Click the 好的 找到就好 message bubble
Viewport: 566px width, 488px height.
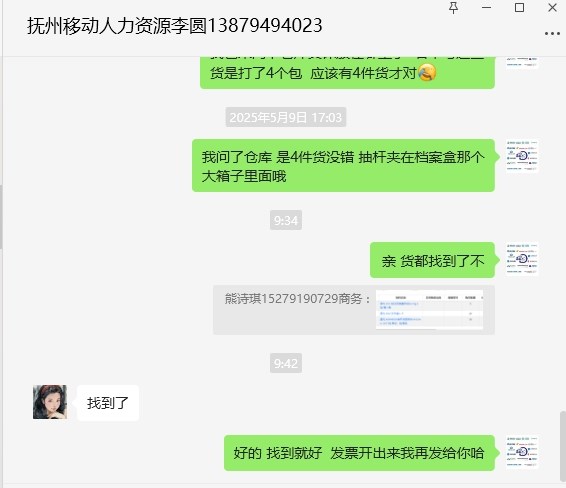pos(359,453)
